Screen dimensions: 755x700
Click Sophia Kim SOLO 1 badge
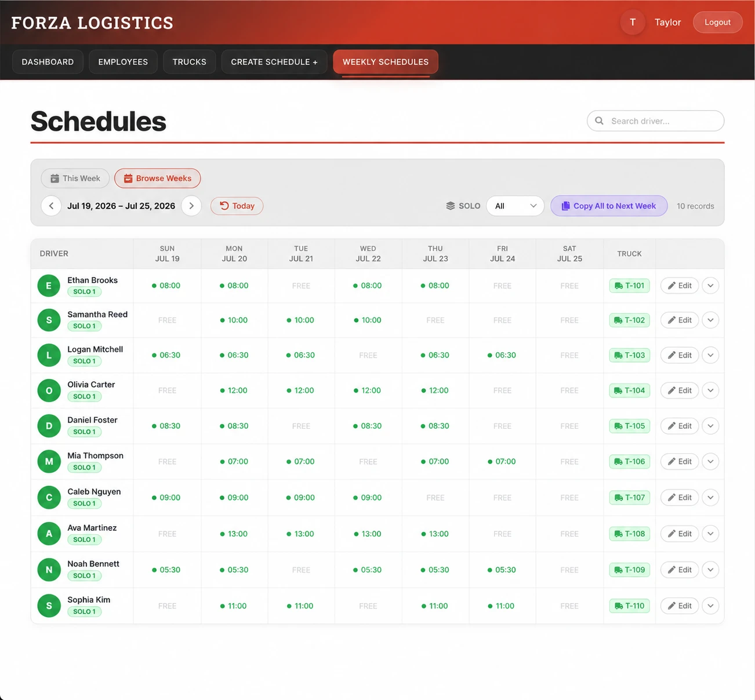(x=85, y=611)
